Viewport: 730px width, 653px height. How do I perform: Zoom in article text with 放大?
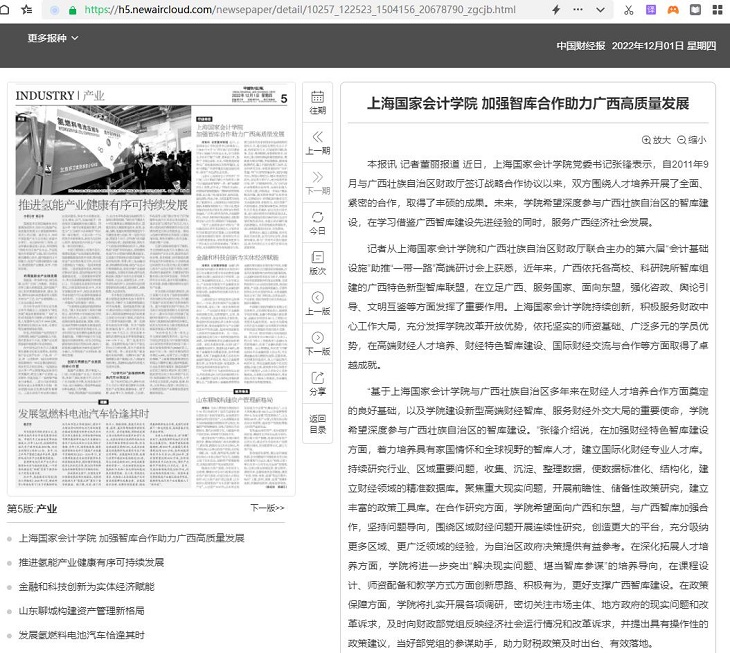(656, 140)
